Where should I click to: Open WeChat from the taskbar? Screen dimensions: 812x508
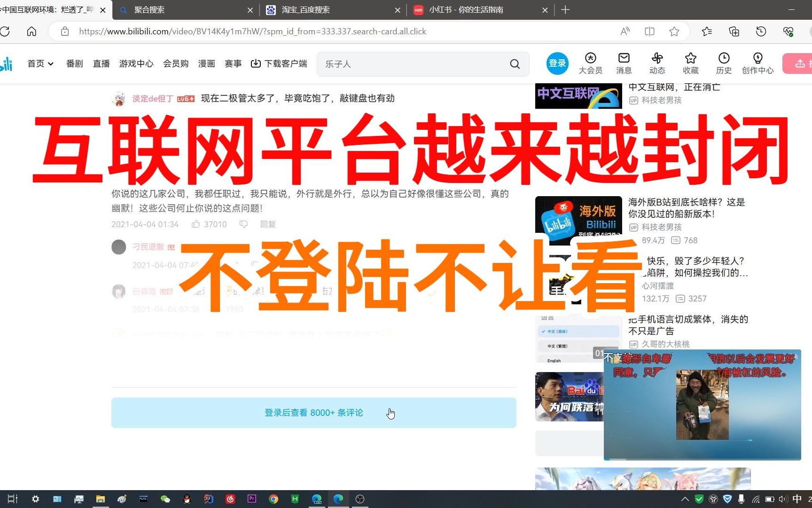[165, 499]
